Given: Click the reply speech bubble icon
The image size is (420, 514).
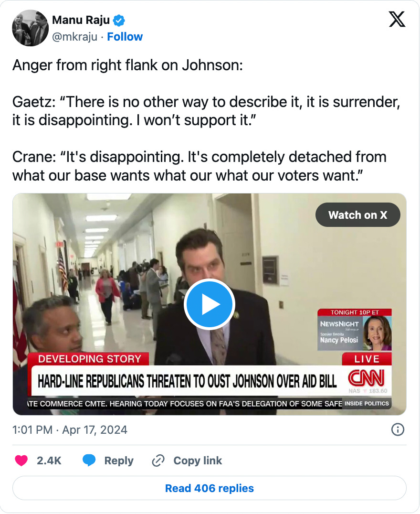Looking at the screenshot, I should [x=89, y=460].
